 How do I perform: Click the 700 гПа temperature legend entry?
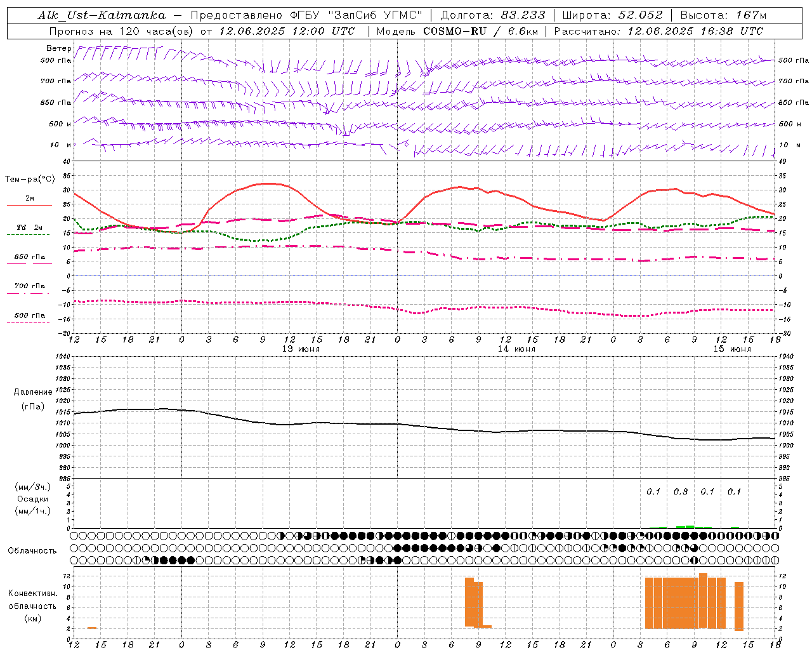point(29,286)
